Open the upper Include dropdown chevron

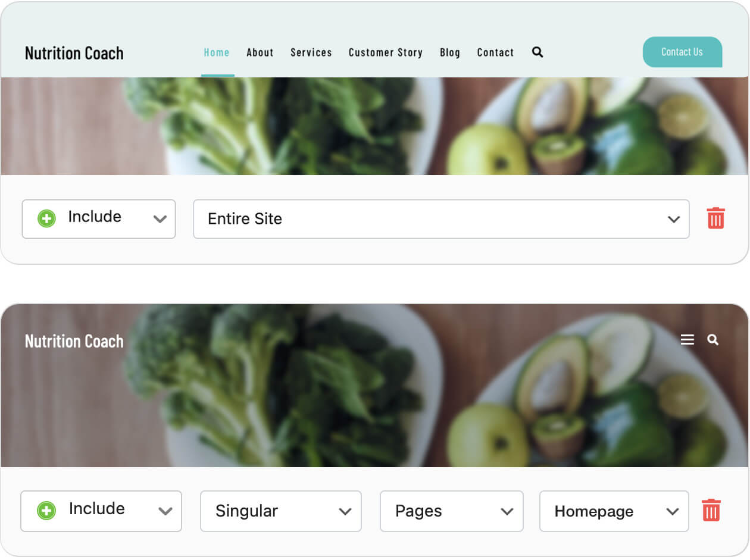[x=160, y=219]
